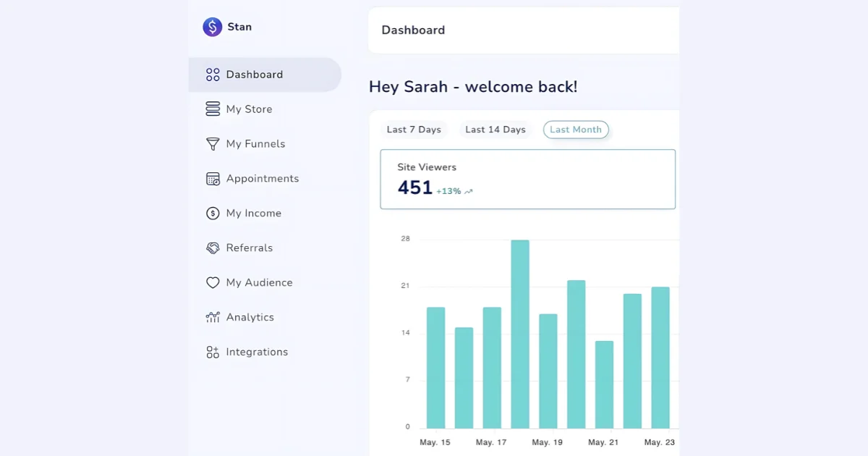This screenshot has height=456, width=868.
Task: Select the Last 7 Days filter
Action: click(414, 130)
